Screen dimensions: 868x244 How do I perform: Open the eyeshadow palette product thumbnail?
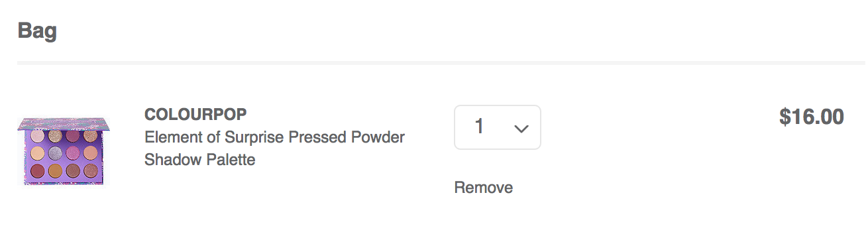(x=64, y=151)
